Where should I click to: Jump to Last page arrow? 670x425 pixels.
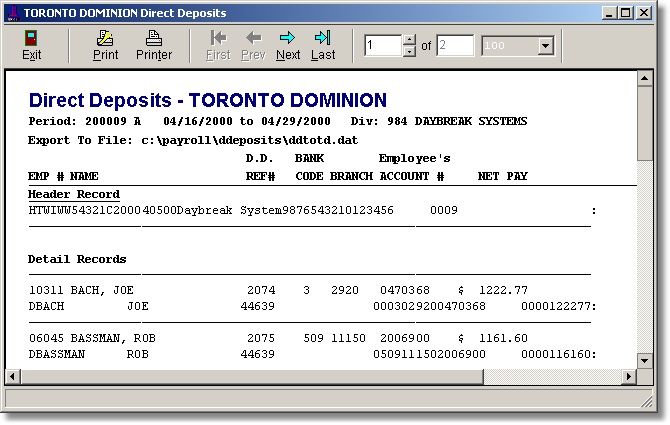point(323,38)
